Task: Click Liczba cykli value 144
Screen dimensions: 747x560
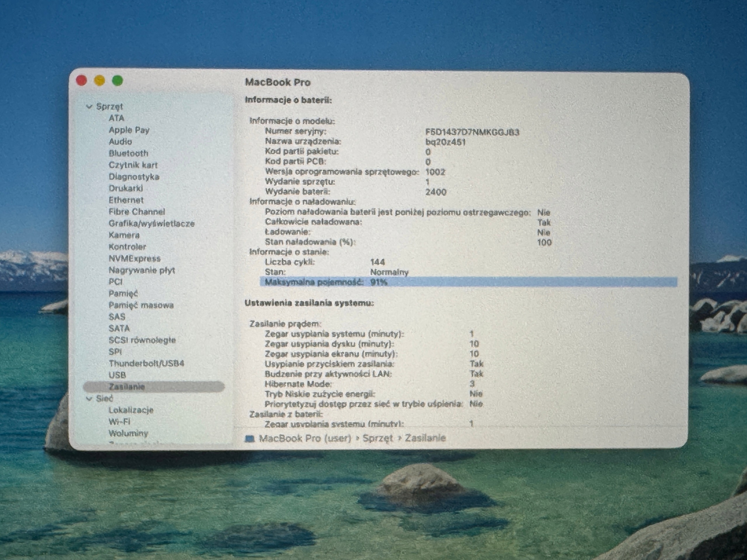Action: coord(378,262)
